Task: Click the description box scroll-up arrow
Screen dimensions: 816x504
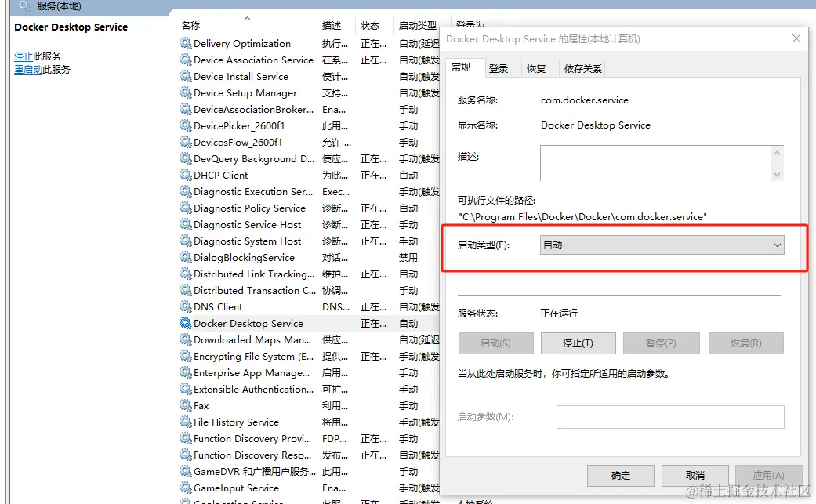Action: [x=777, y=153]
